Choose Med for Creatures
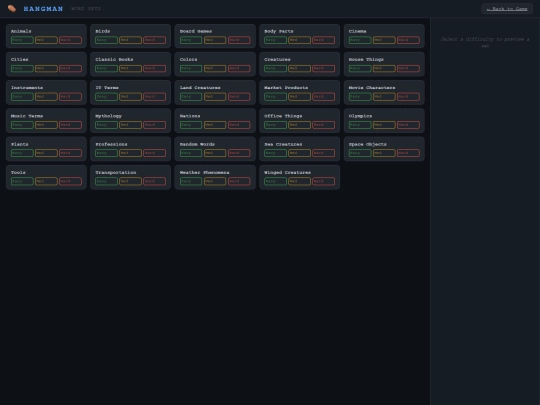 (300, 68)
